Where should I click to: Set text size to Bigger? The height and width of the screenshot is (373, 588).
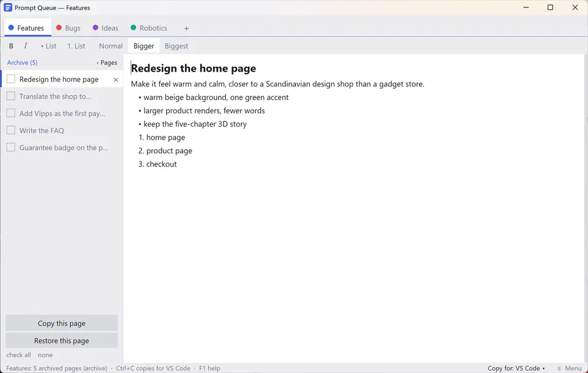point(143,46)
